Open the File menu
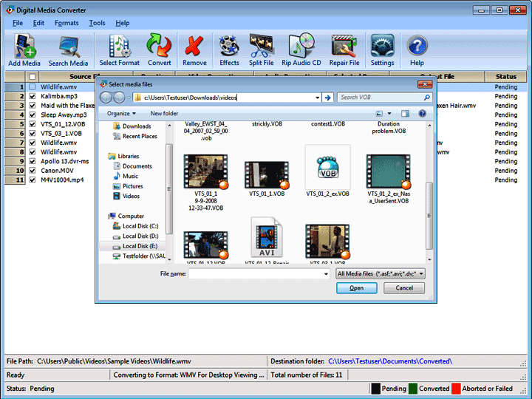The image size is (532, 399). pos(18,23)
